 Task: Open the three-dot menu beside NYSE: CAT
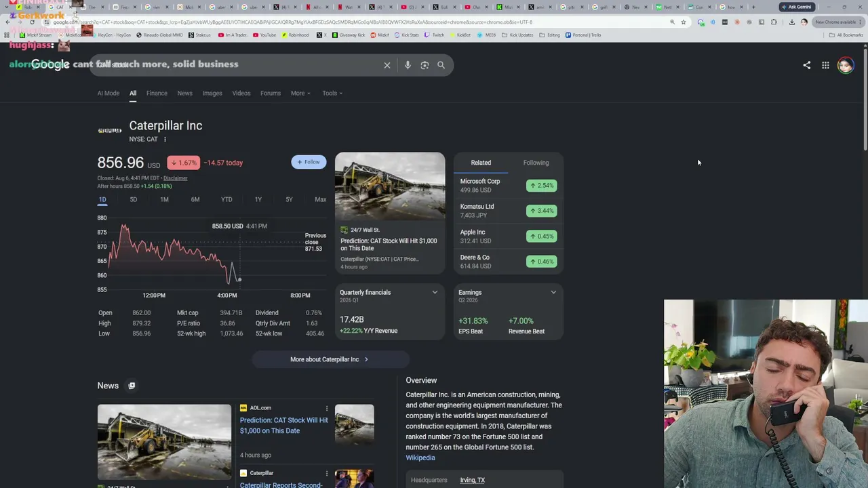click(x=165, y=140)
